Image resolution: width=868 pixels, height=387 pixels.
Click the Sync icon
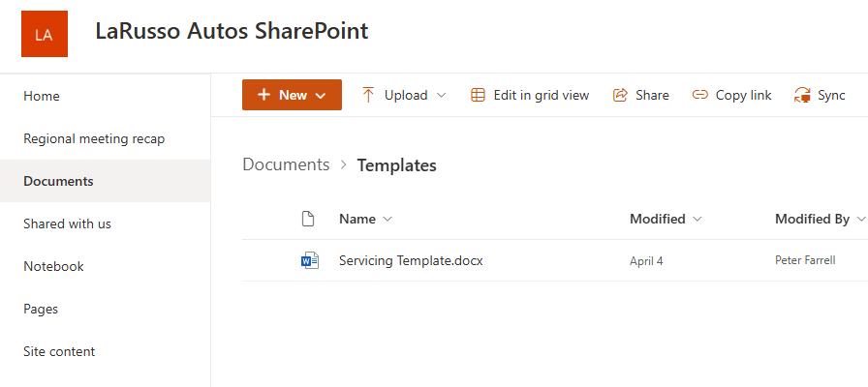802,95
